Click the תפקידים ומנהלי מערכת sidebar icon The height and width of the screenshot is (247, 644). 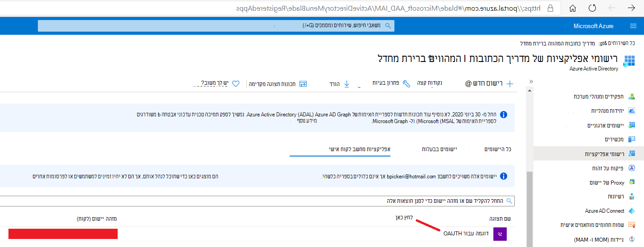632,96
